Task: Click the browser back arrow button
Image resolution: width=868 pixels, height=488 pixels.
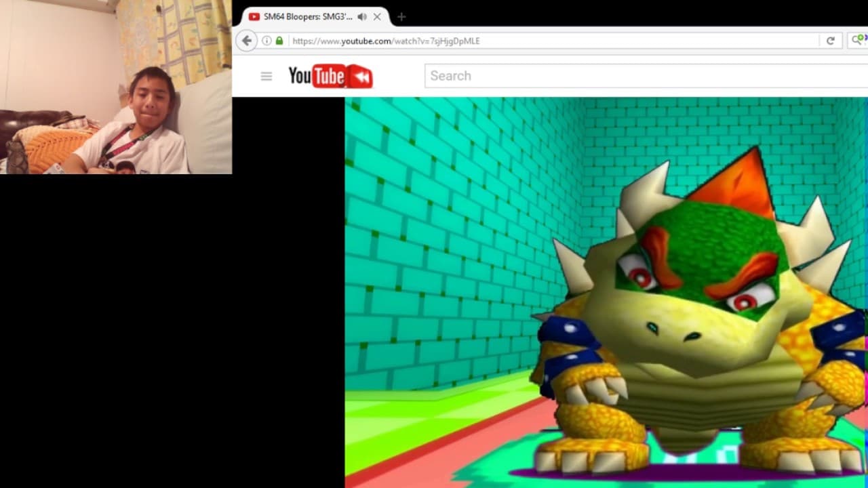Action: 247,41
